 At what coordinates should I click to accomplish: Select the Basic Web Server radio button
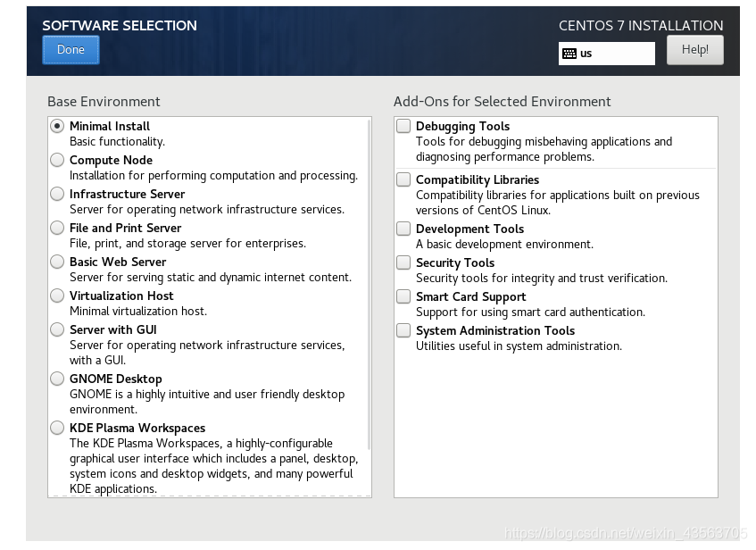57,262
